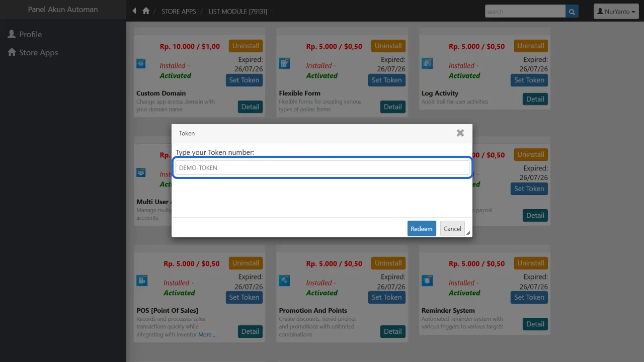Click the 'Rp. 10.000 / $1,00' price

tap(190, 46)
